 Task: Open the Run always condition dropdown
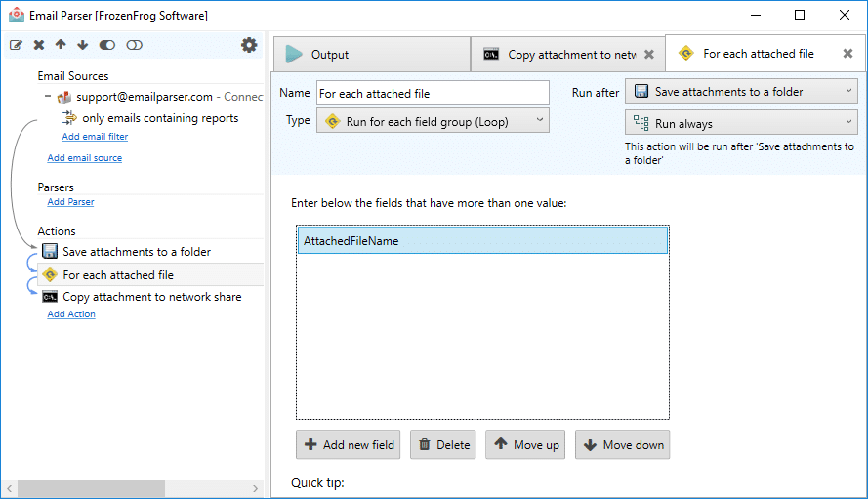(741, 123)
